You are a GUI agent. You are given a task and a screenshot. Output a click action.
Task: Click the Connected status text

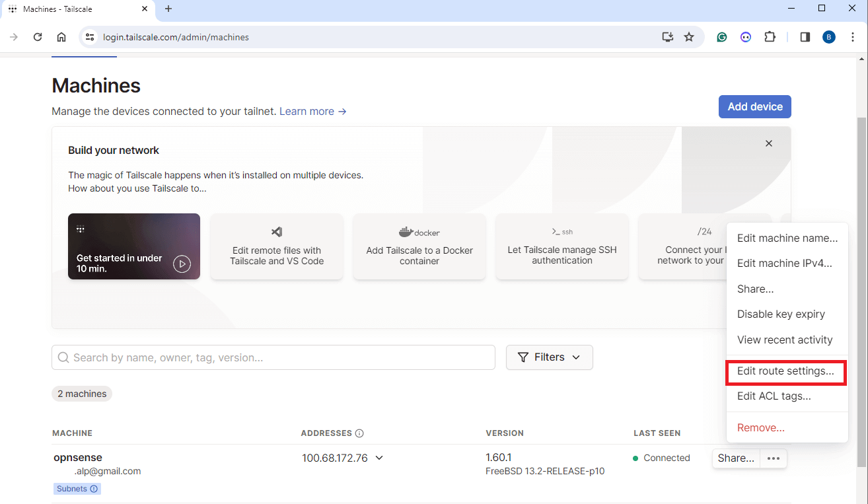(x=667, y=458)
